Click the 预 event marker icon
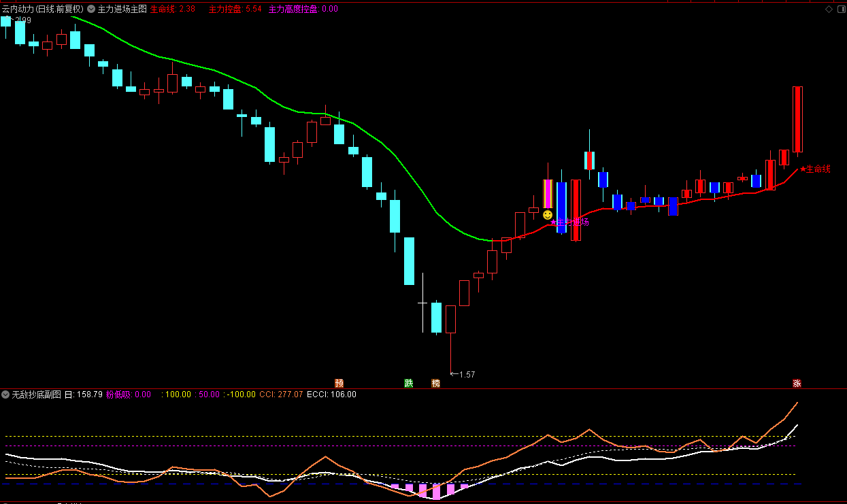Image resolution: width=847 pixels, height=504 pixels. click(339, 383)
